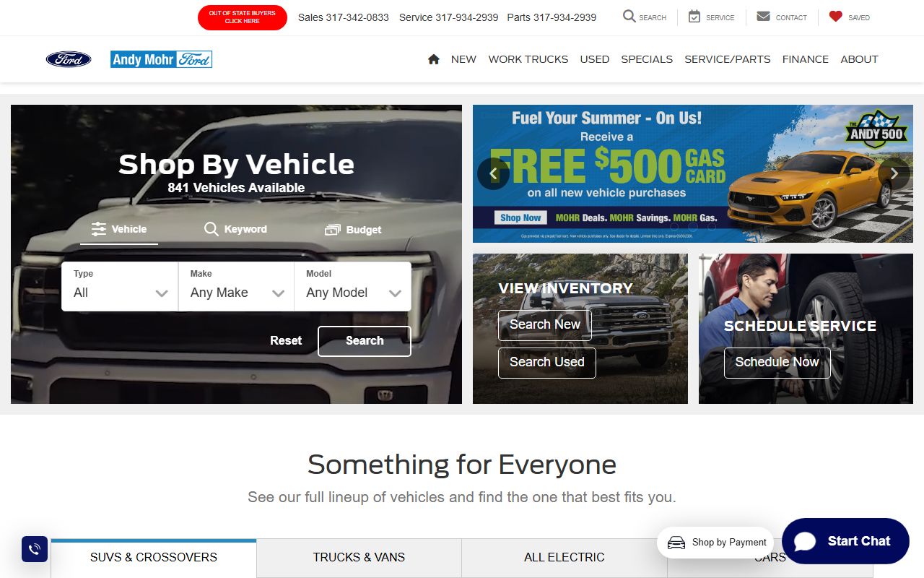
Task: Show next banner slide arrow
Action: [x=894, y=173]
